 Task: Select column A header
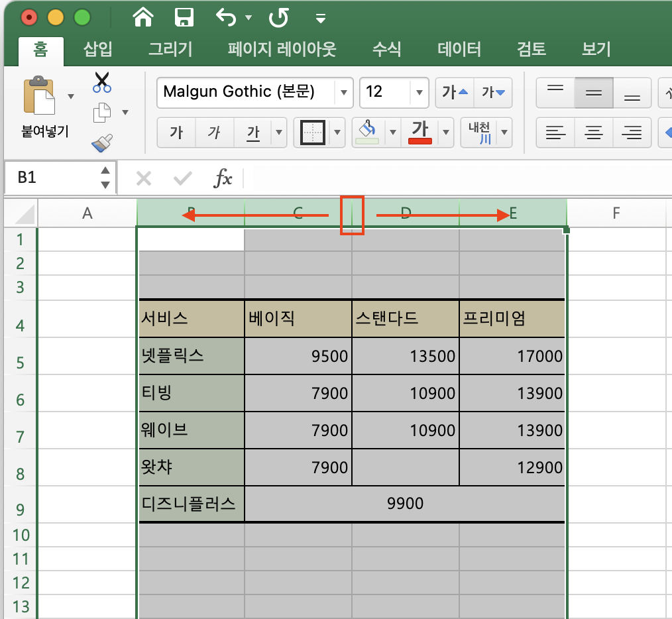(87, 213)
